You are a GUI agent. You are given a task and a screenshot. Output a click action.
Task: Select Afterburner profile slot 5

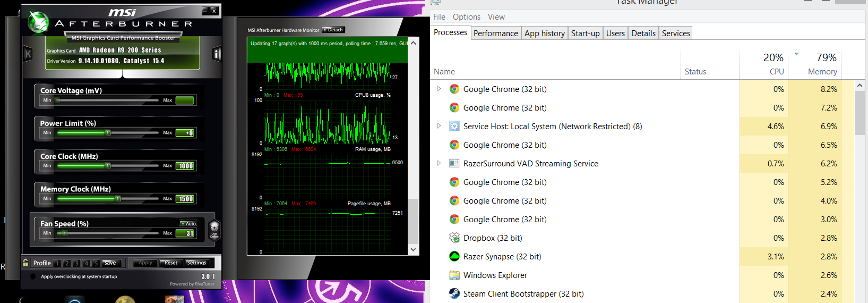[x=96, y=263]
